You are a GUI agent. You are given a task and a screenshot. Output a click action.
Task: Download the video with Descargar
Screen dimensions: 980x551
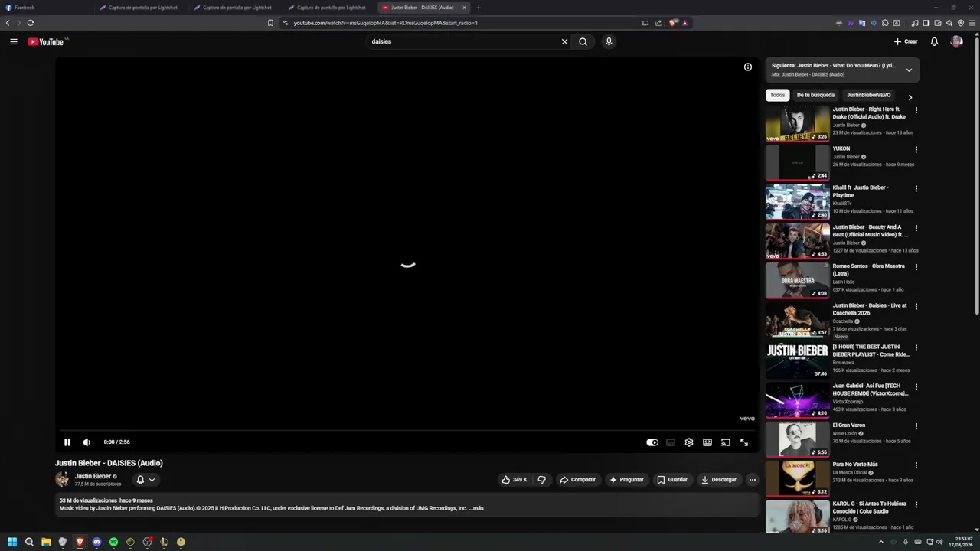click(x=718, y=480)
